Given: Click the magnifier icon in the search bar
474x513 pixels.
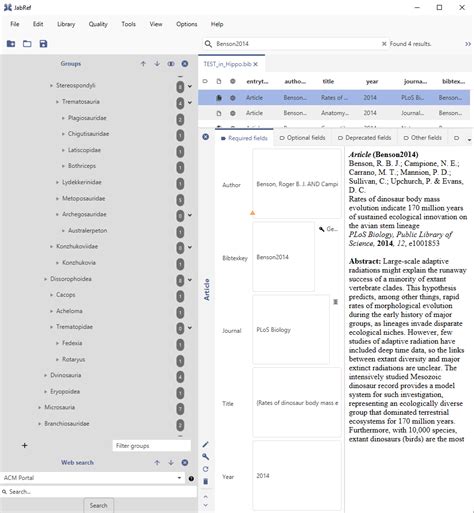Looking at the screenshot, I should tap(208, 44).
